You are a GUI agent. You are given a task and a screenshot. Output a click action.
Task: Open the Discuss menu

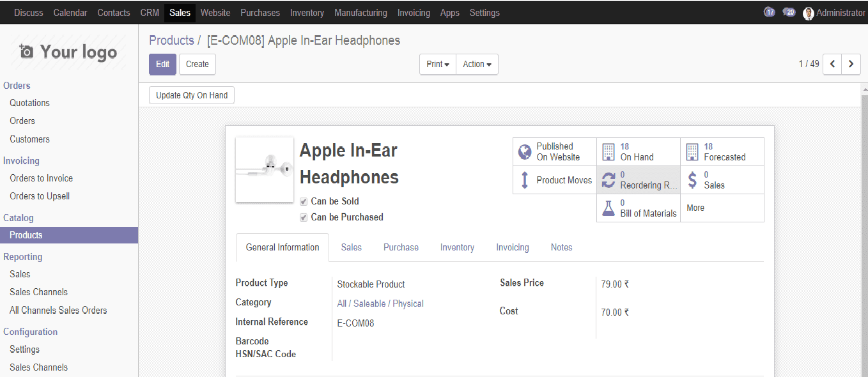27,13
